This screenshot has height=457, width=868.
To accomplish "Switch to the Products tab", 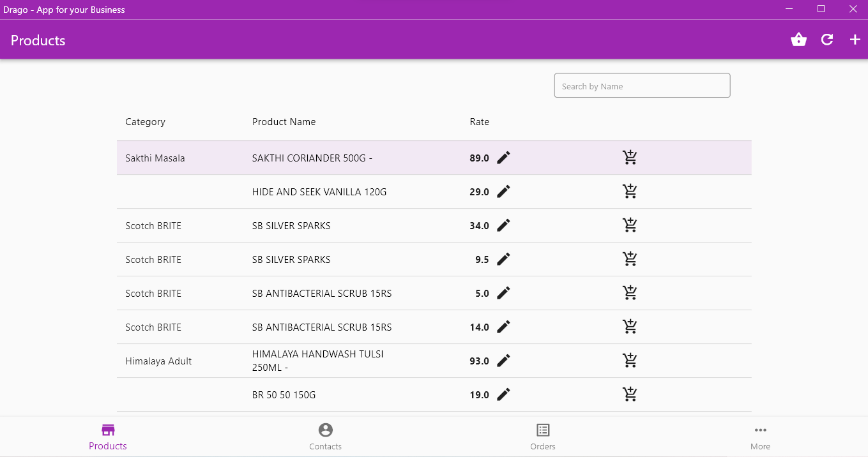I will point(108,437).
